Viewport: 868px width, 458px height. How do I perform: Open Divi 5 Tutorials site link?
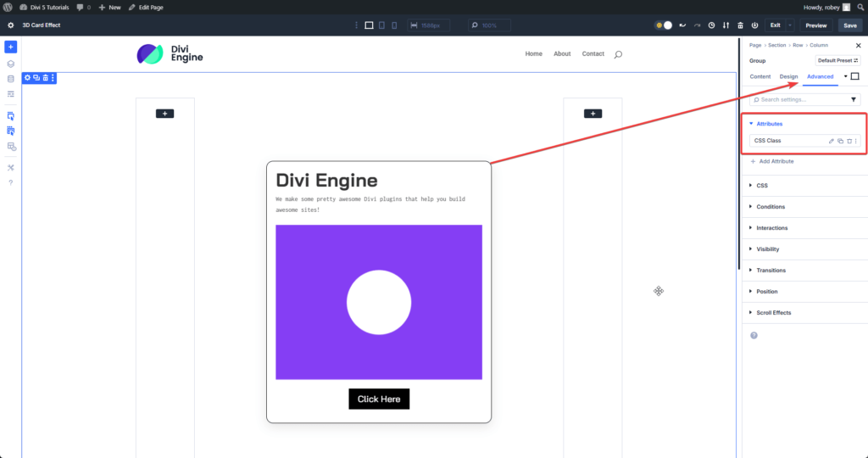pyautogui.click(x=44, y=7)
